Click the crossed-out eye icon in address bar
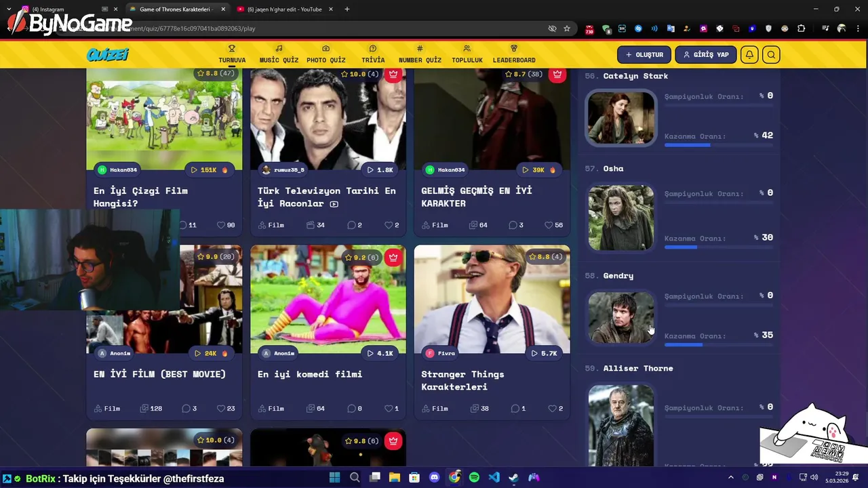Screen dimensions: 868x488 552,28
